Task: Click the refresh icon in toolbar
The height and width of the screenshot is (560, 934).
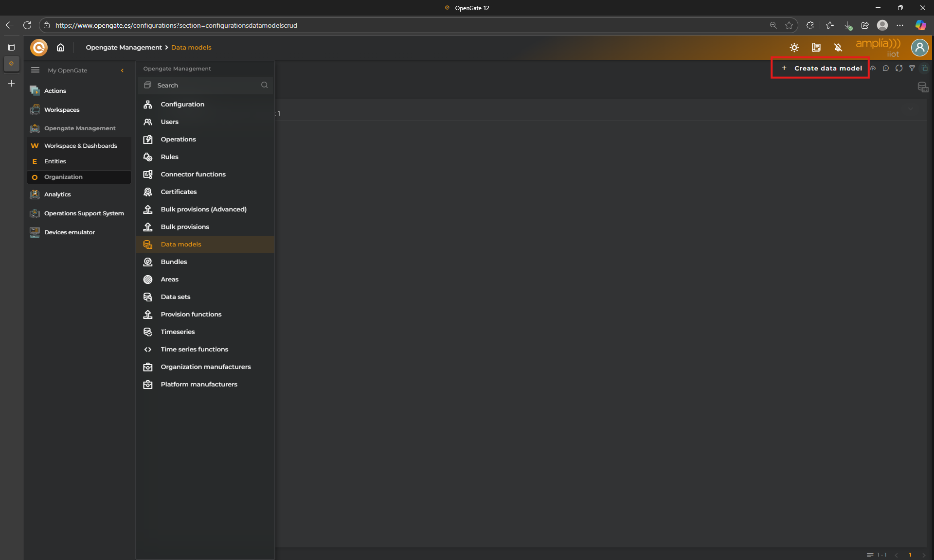Action: point(899,68)
